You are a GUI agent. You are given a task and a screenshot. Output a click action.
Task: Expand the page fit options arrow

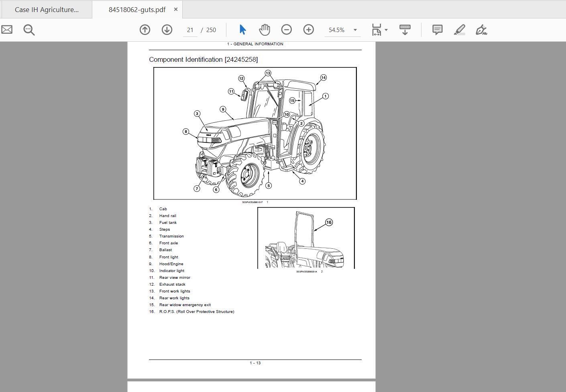pyautogui.click(x=386, y=30)
